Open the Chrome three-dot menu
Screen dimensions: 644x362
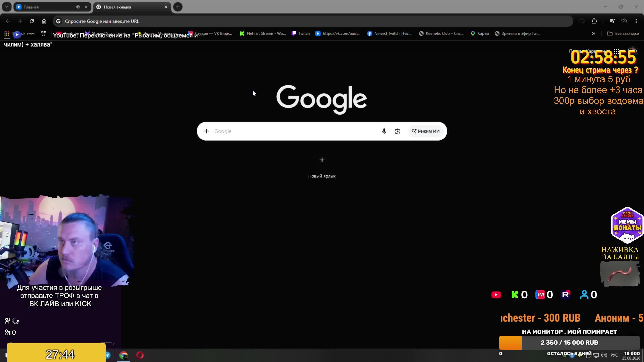tap(636, 21)
